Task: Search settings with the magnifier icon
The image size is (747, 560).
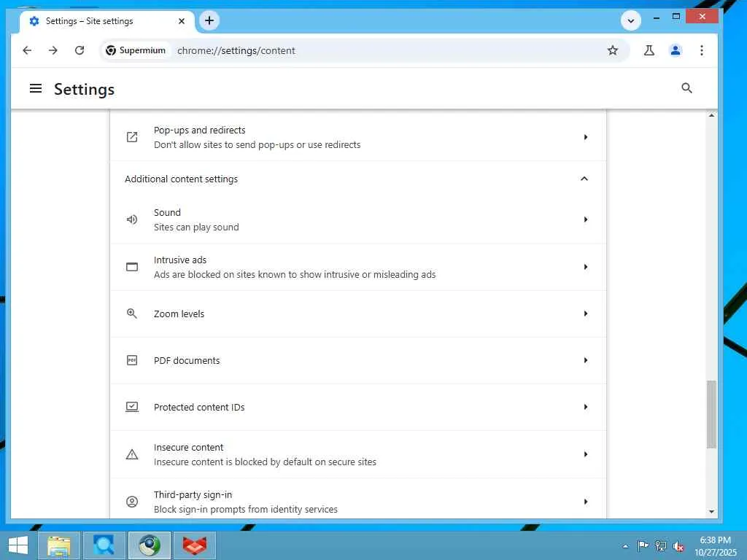Action: click(x=686, y=88)
